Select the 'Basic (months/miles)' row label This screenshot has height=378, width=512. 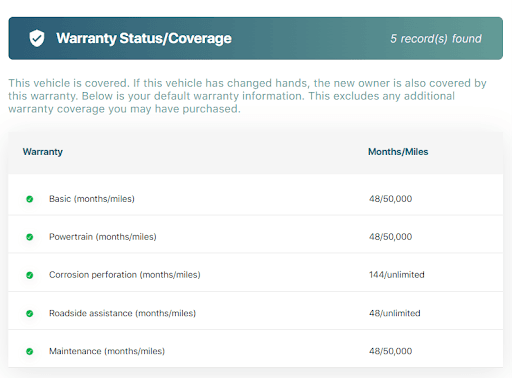click(92, 199)
